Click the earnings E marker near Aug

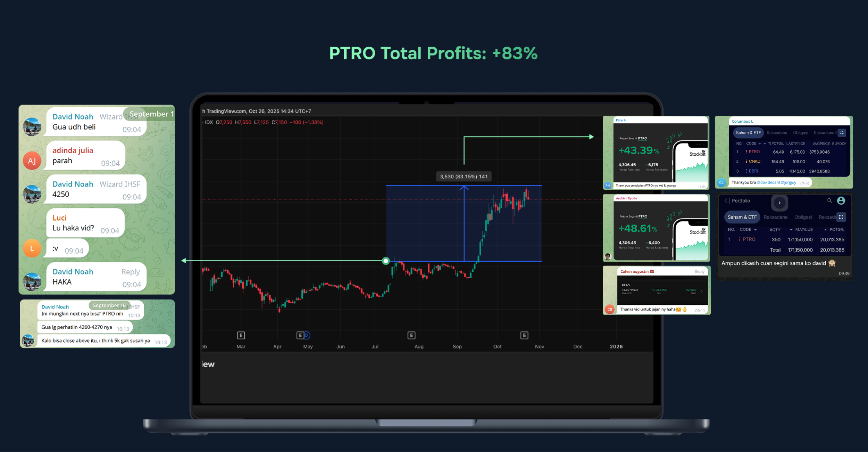(x=411, y=335)
